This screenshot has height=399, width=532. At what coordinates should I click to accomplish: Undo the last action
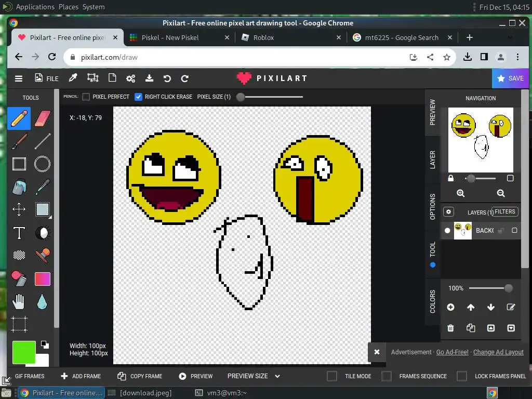(167, 79)
